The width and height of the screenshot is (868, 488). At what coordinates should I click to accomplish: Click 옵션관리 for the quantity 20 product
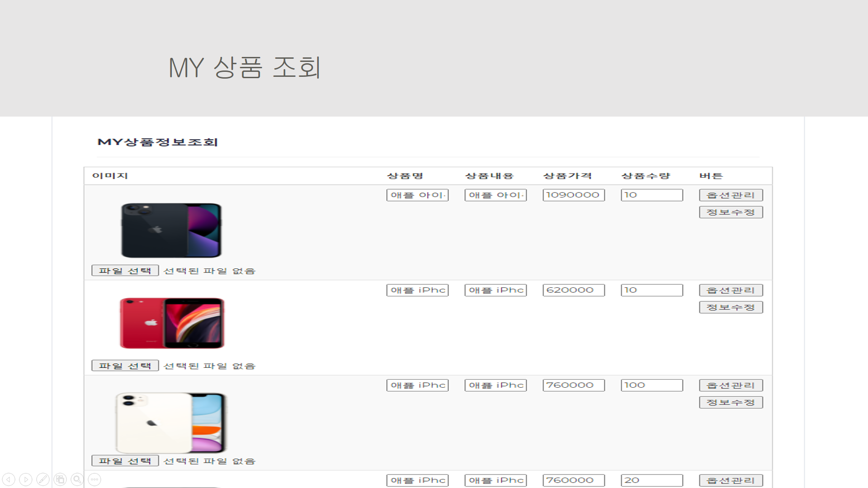click(731, 480)
